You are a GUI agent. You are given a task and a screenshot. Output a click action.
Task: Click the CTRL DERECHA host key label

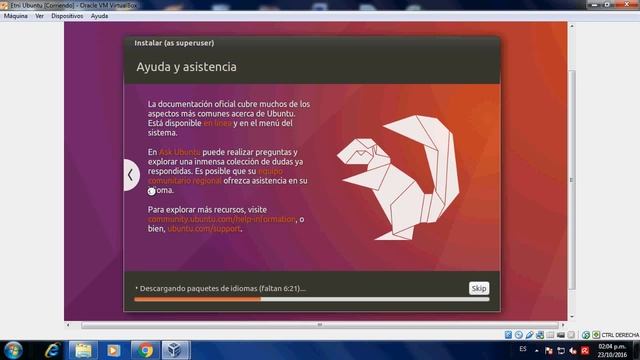click(x=620, y=335)
